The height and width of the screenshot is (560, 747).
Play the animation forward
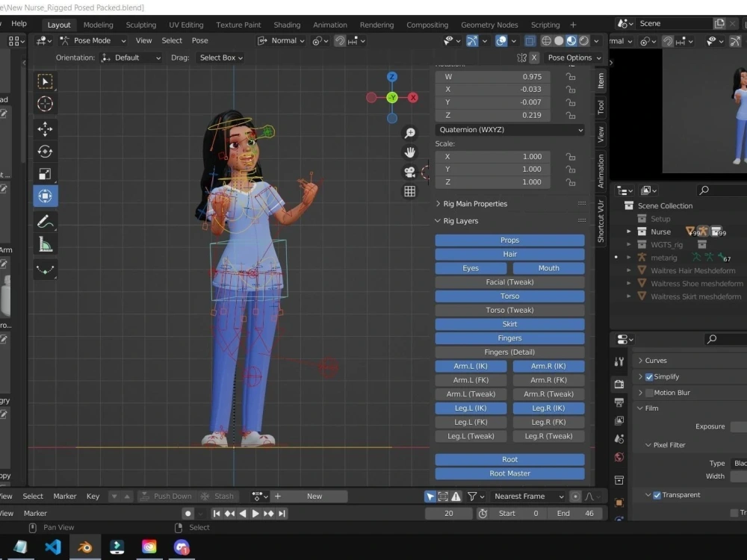tap(255, 514)
